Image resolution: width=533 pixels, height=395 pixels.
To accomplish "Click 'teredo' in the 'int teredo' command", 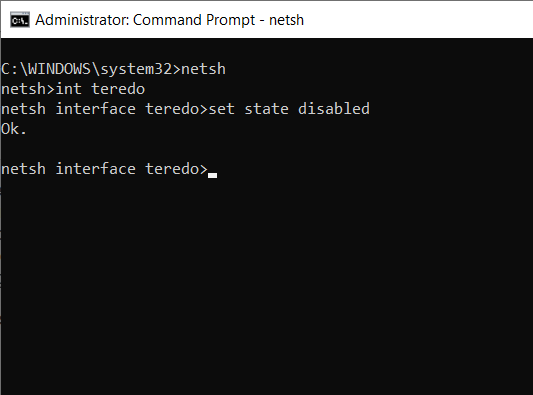I will tap(118, 89).
